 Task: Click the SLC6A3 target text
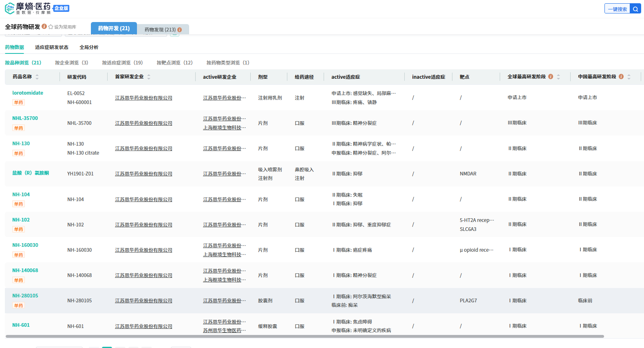[468, 229]
